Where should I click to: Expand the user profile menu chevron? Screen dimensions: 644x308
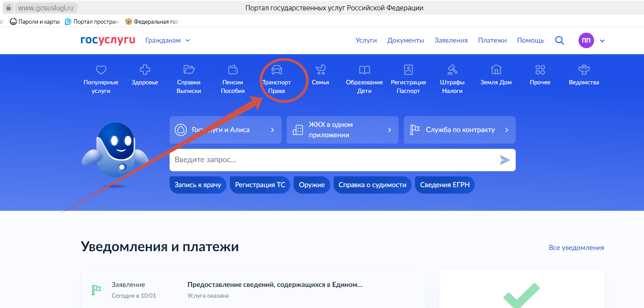602,41
